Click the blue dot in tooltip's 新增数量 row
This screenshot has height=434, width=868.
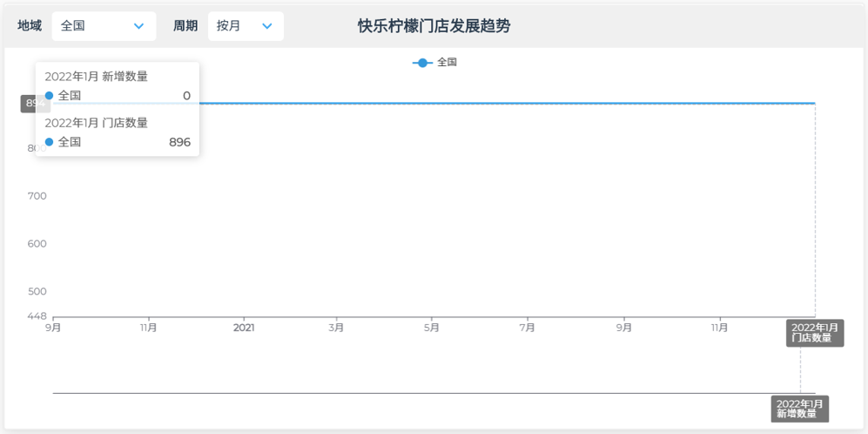49,96
